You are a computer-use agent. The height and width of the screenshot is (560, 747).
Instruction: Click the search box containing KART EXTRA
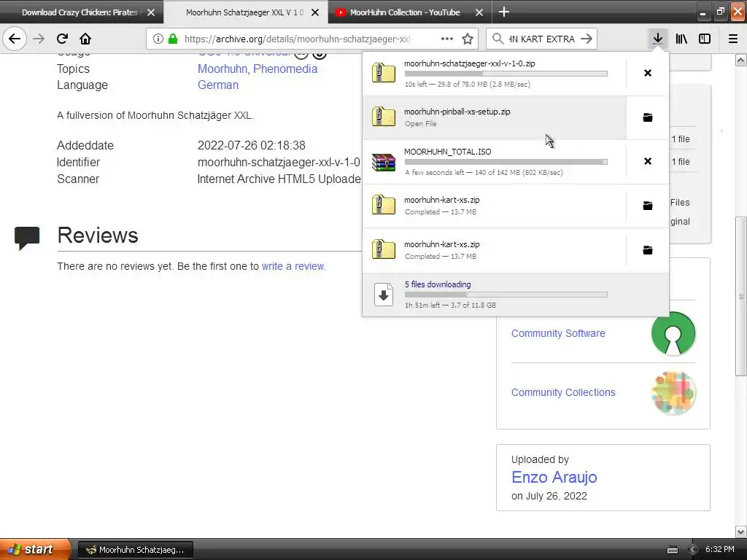coord(542,39)
